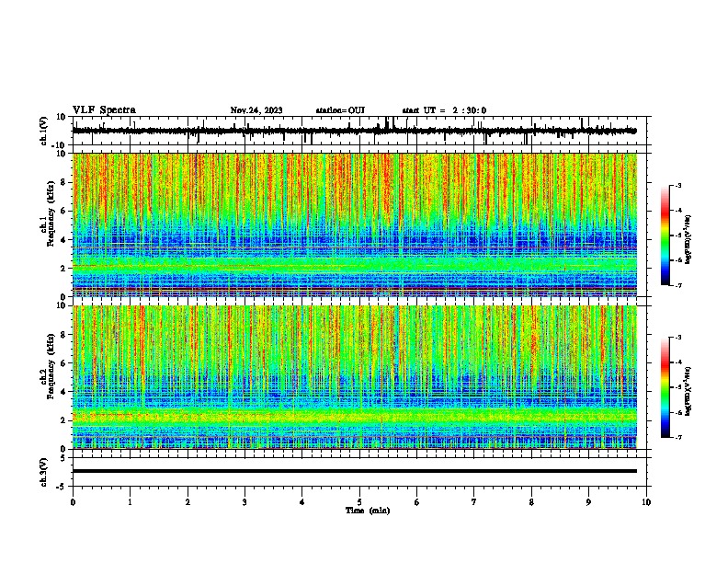Click inside the ch.2 frequency spectrogram
This screenshot has height=563, width=728.
click(x=355, y=377)
